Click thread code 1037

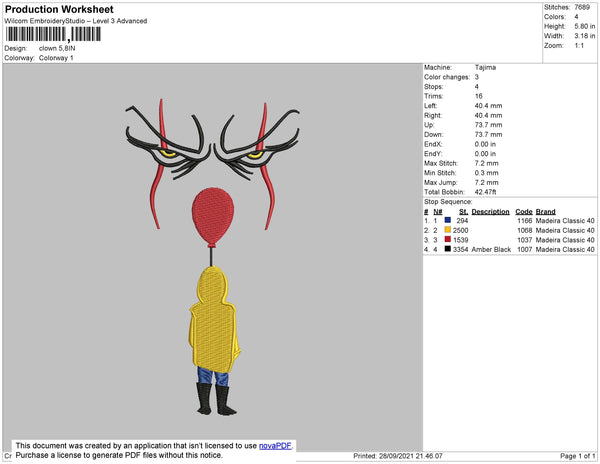click(x=525, y=240)
